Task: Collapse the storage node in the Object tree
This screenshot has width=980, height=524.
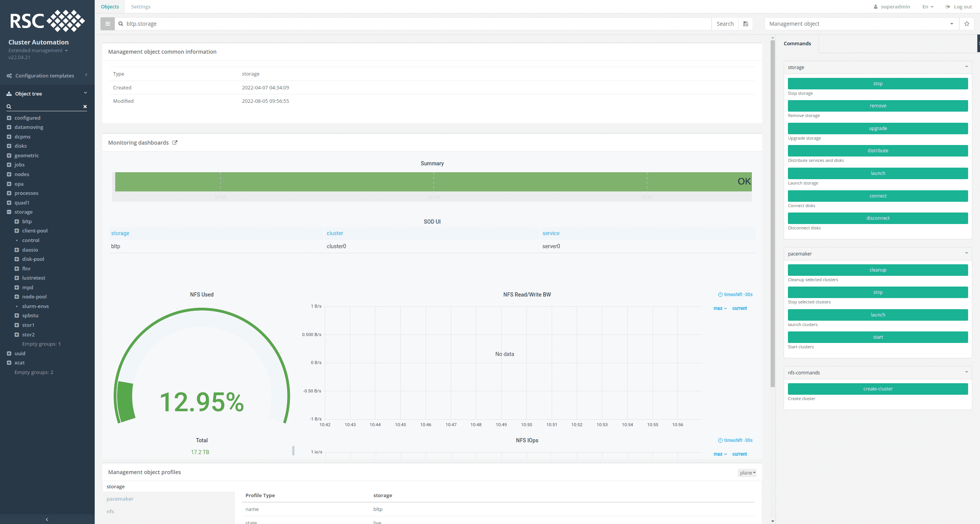Action: click(9, 211)
